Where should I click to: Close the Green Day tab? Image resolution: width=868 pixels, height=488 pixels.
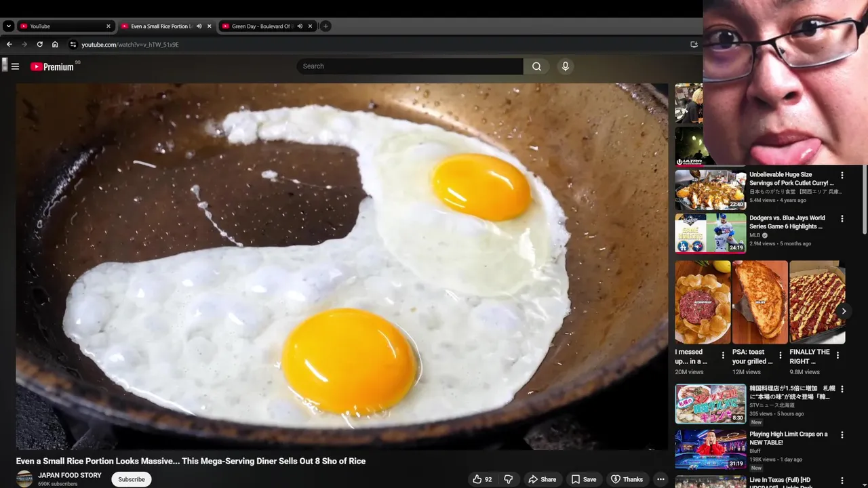pos(310,26)
